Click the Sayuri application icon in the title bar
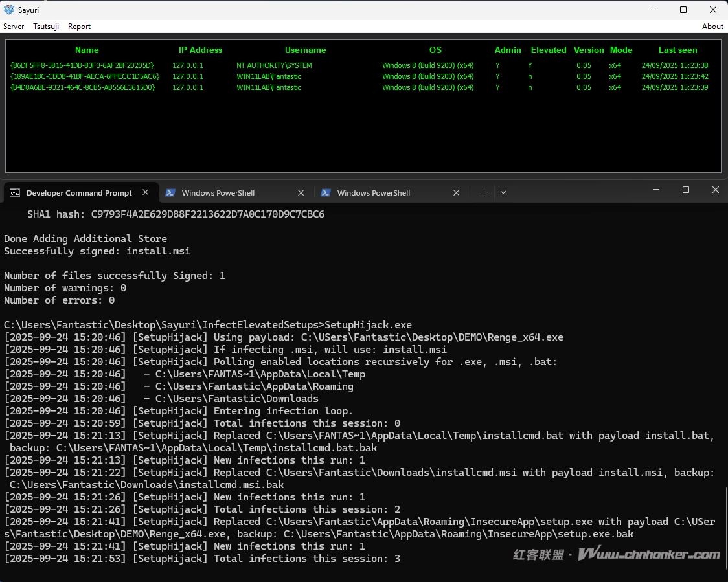 [x=8, y=10]
